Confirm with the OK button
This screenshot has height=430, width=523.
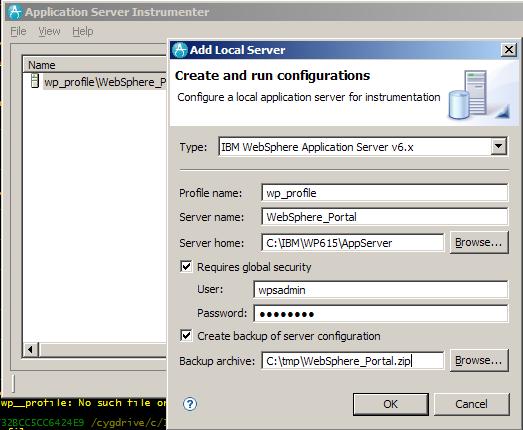pos(391,404)
